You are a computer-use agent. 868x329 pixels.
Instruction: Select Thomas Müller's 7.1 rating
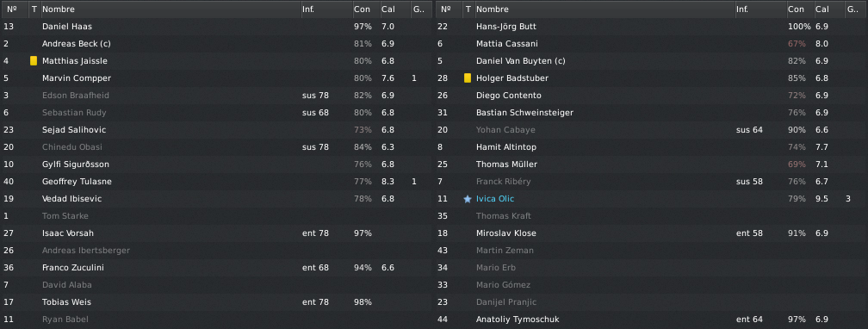click(x=821, y=164)
